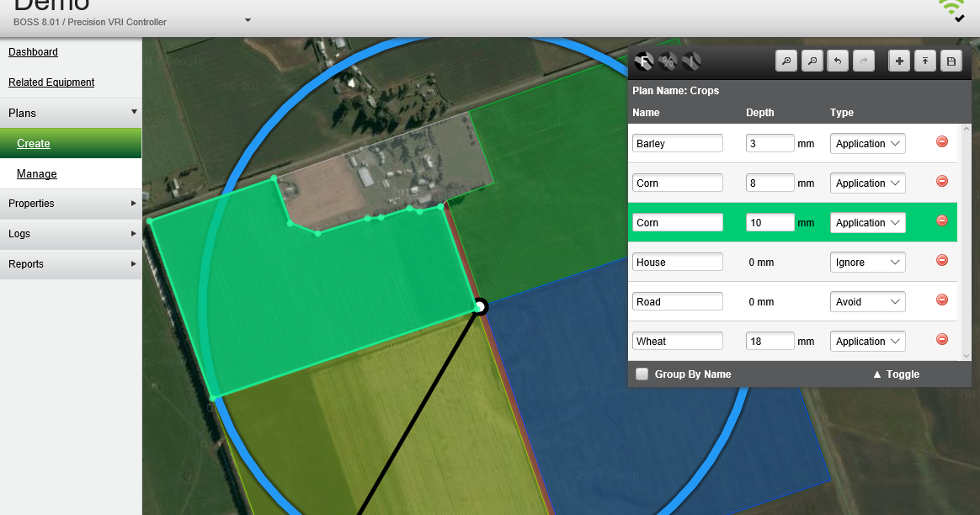Open the Type dropdown for House row

click(x=867, y=262)
